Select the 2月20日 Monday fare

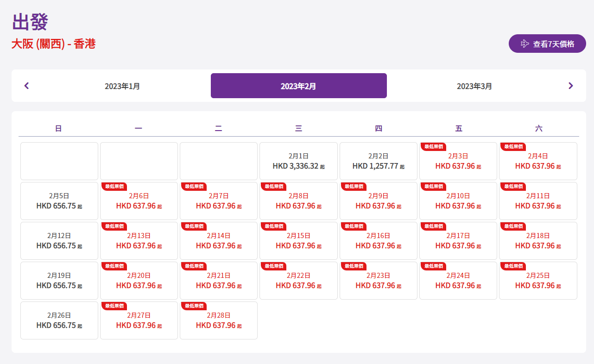[139, 281]
